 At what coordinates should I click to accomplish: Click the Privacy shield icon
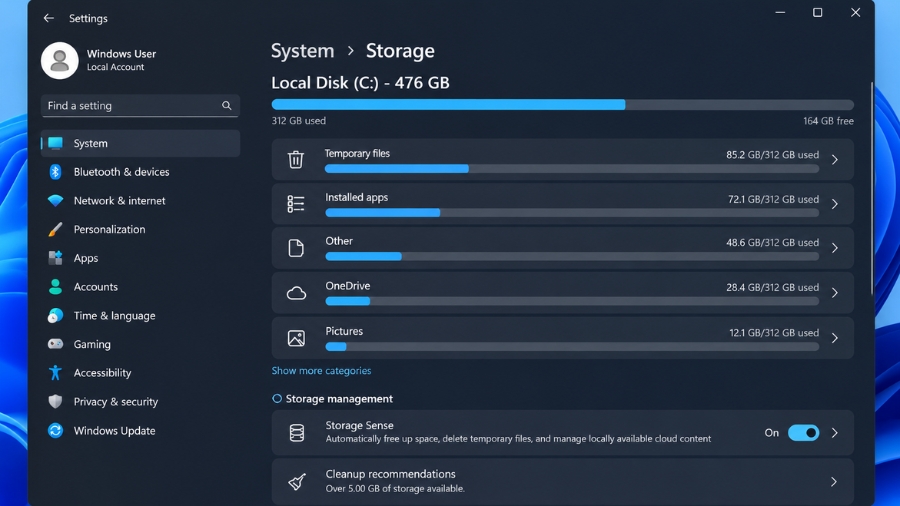(x=55, y=402)
